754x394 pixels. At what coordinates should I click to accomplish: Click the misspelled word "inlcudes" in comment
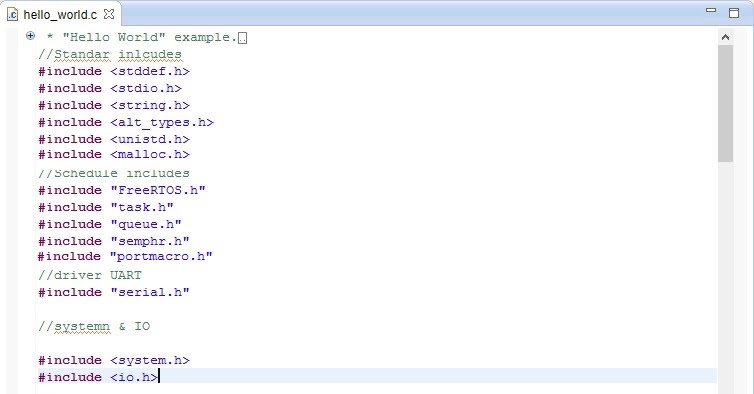150,54
